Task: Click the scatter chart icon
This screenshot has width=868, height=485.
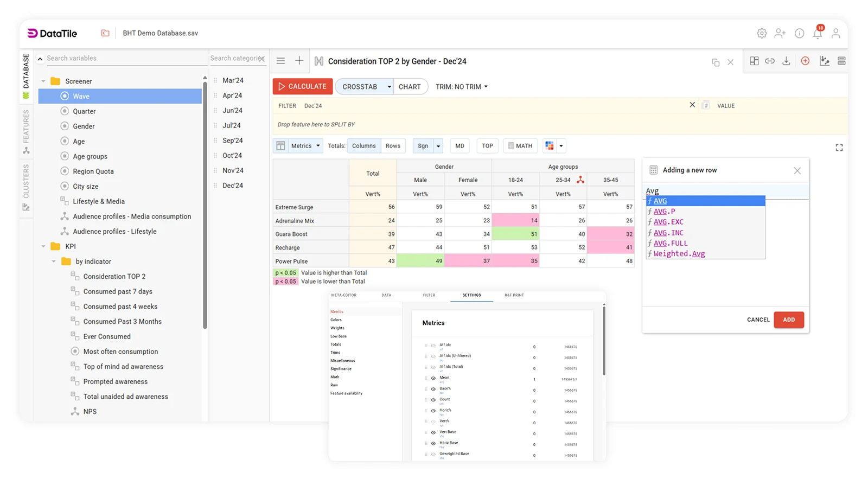Action: click(x=825, y=61)
